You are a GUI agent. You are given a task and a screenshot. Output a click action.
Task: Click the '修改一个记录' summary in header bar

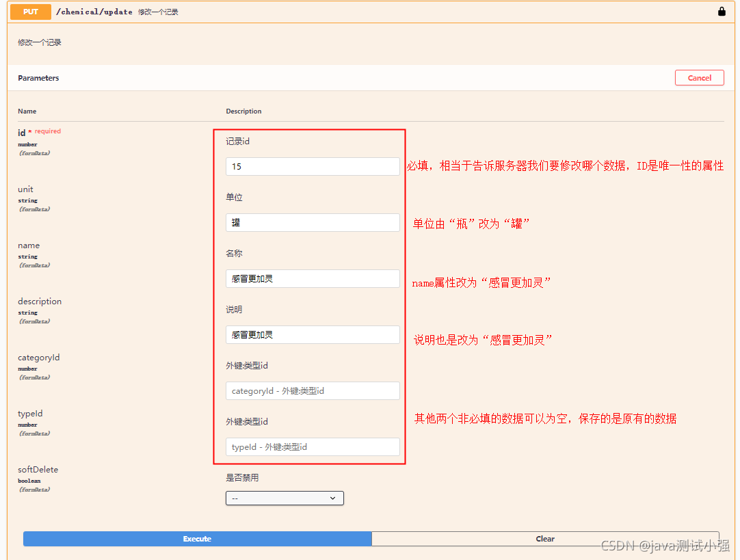pyautogui.click(x=158, y=12)
